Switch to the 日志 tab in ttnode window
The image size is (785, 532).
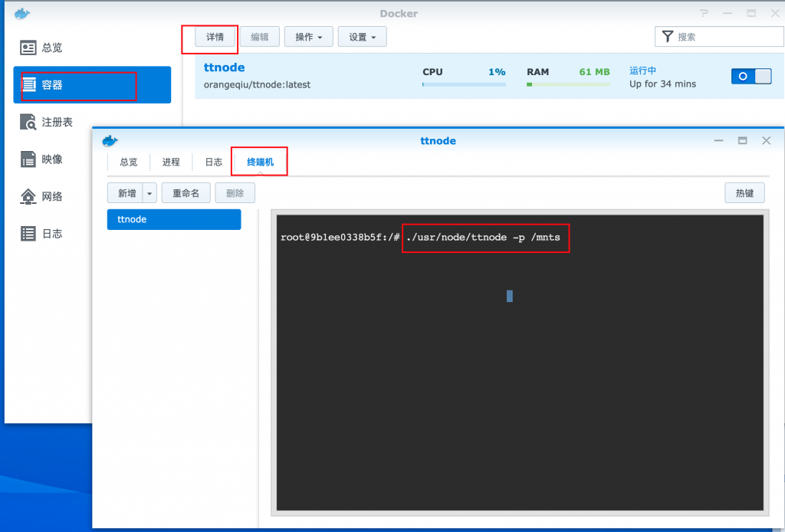[213, 163]
